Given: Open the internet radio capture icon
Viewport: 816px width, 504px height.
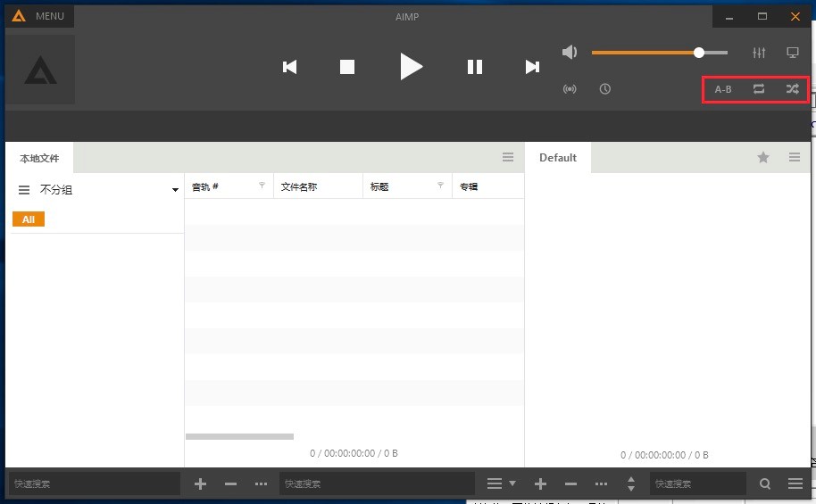Looking at the screenshot, I should (570, 89).
